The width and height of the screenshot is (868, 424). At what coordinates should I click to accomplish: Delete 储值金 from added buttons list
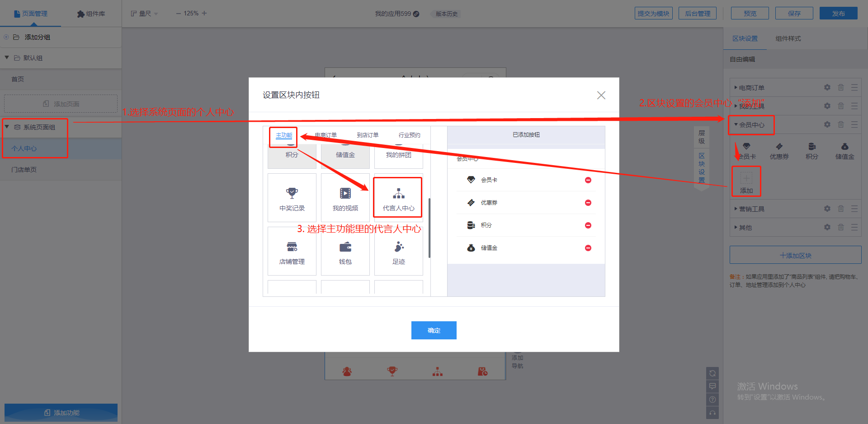tap(588, 248)
